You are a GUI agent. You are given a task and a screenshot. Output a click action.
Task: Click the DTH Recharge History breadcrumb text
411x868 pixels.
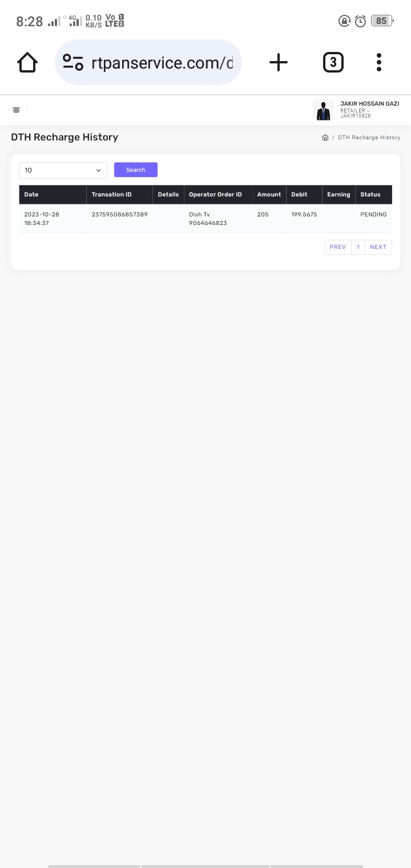coord(369,138)
